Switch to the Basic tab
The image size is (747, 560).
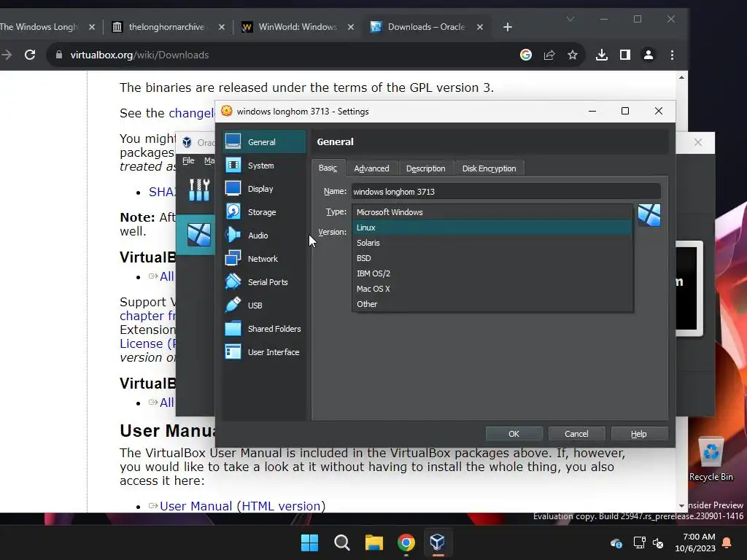pos(328,168)
